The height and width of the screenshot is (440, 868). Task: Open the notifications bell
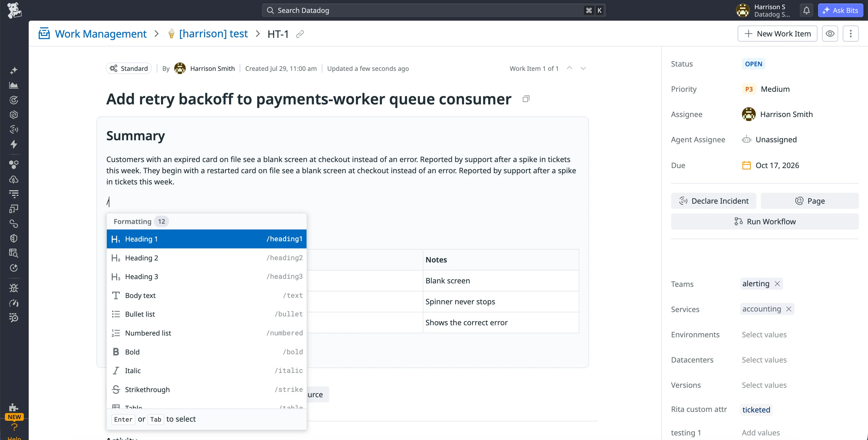[806, 10]
